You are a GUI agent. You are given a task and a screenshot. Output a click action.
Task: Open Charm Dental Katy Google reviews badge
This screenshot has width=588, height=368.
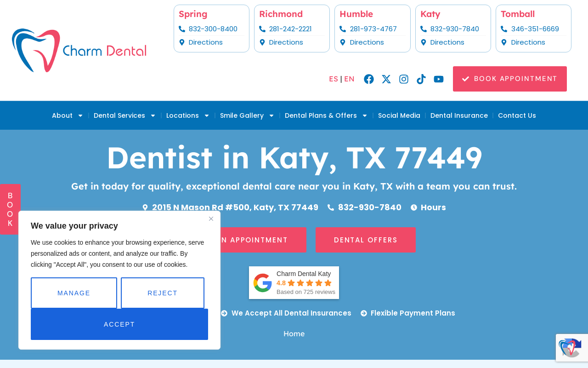294,283
